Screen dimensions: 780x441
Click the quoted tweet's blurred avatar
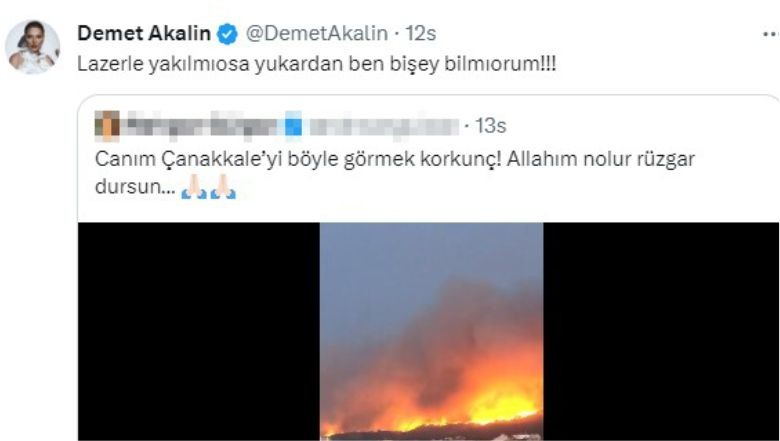tap(107, 126)
